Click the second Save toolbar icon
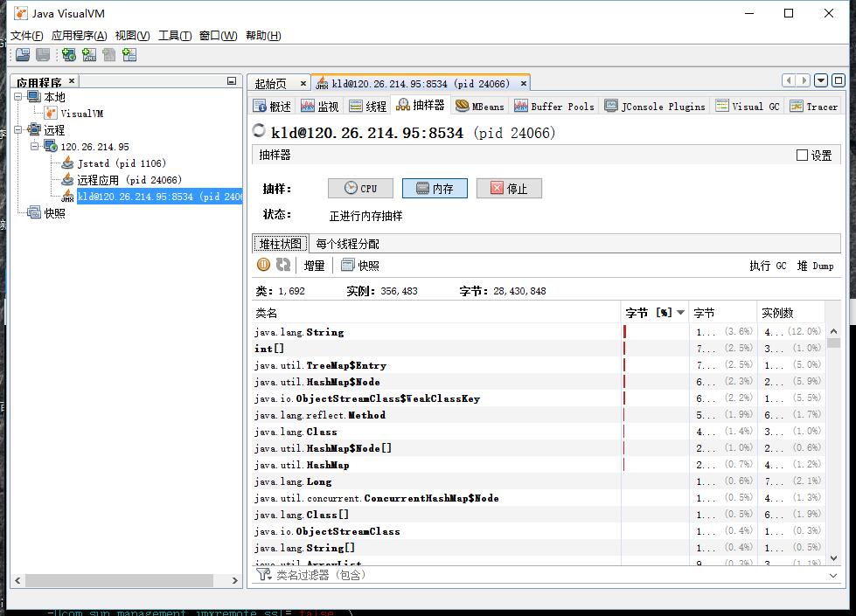Screen dimensions: 856x616 [x=43, y=54]
